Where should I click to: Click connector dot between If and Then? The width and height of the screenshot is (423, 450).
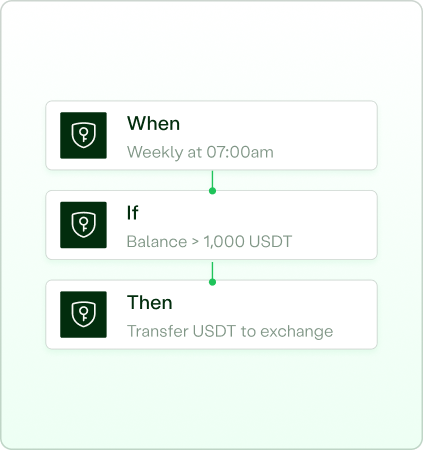[x=212, y=282]
